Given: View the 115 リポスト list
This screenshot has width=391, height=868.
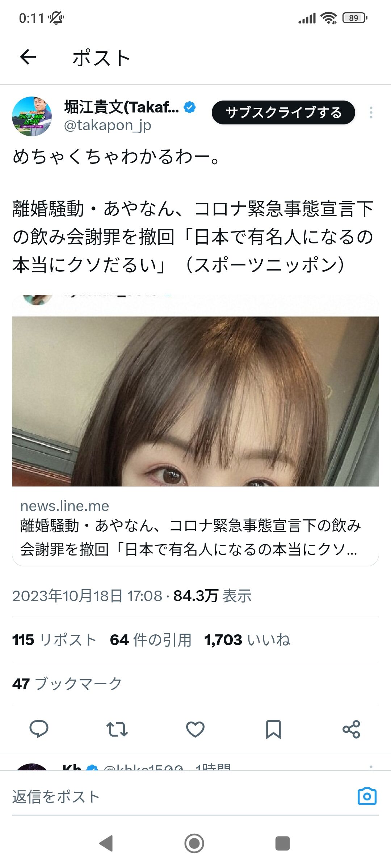Looking at the screenshot, I should pyautogui.click(x=54, y=639).
